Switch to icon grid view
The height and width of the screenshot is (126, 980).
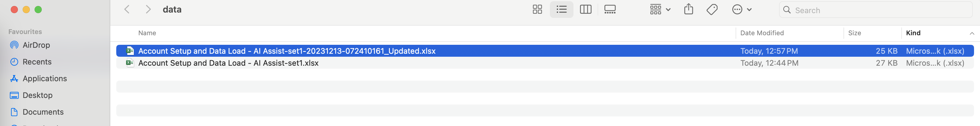(x=537, y=10)
